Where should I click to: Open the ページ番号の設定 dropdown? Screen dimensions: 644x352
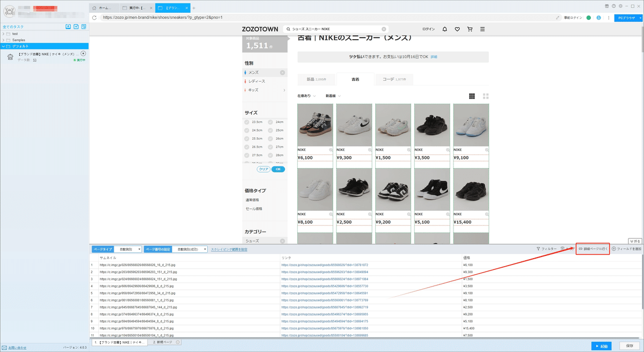click(x=191, y=250)
